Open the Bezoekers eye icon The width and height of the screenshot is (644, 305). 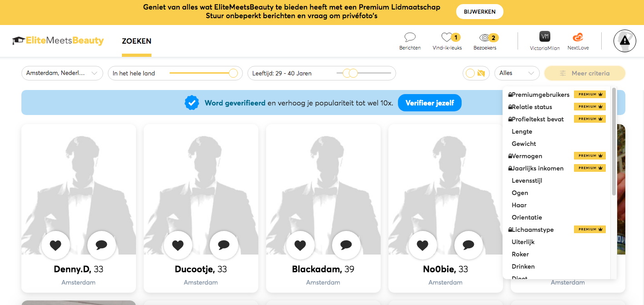(485, 38)
